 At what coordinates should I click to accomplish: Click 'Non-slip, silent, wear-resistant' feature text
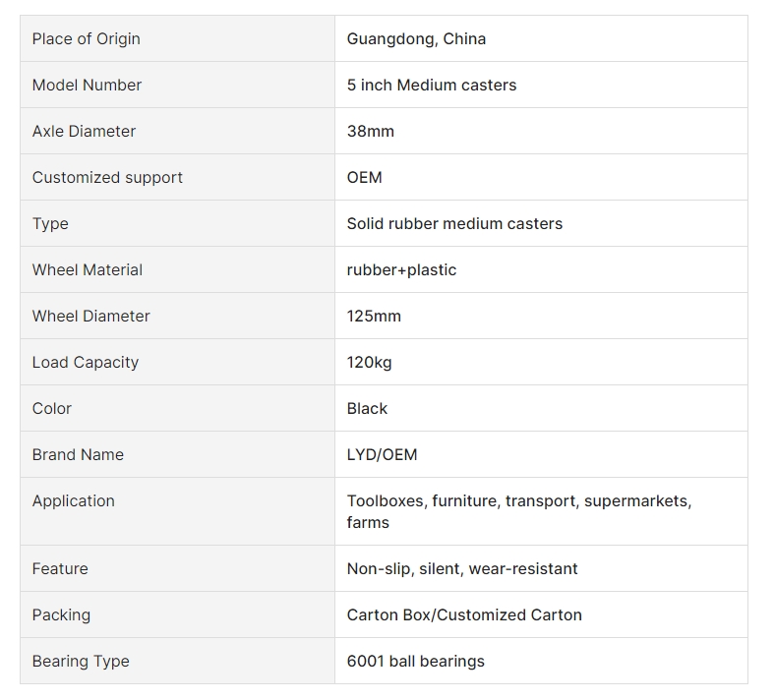click(461, 569)
